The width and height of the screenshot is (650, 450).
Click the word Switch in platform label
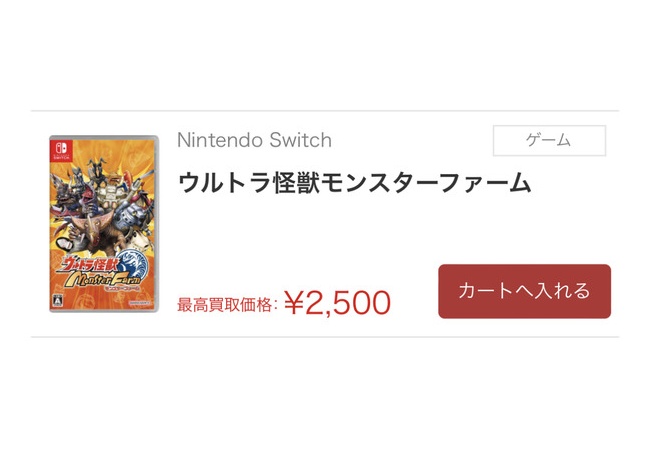[x=300, y=140]
